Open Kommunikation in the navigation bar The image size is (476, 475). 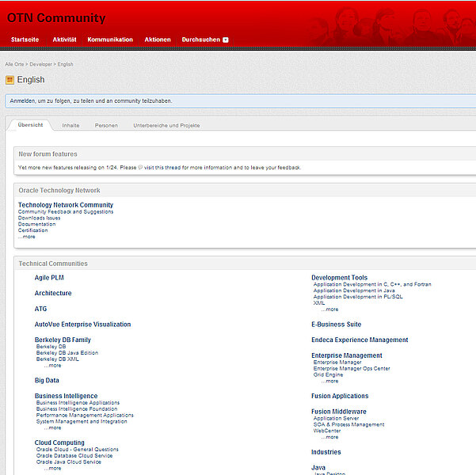[110, 40]
